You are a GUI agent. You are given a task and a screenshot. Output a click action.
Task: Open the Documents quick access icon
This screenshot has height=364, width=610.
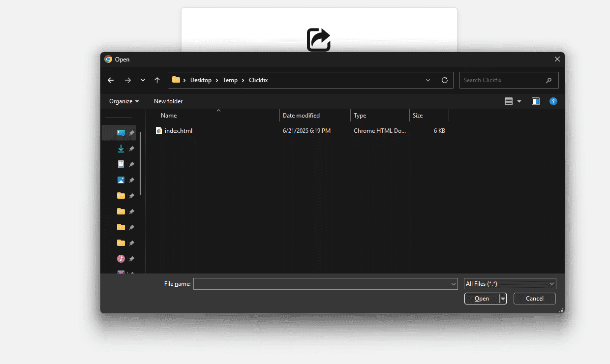121,164
